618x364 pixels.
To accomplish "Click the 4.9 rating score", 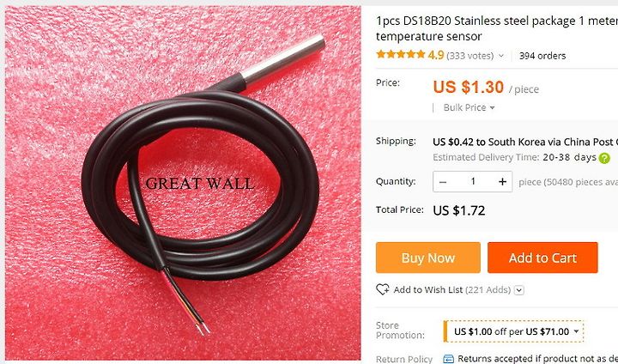I will (x=436, y=55).
